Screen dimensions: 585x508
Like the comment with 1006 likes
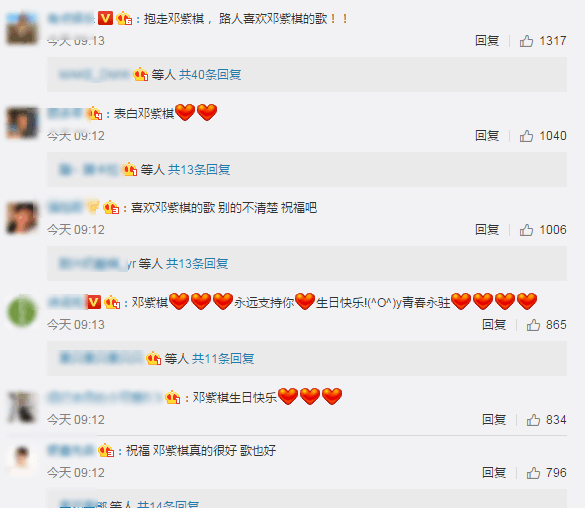[x=526, y=230]
